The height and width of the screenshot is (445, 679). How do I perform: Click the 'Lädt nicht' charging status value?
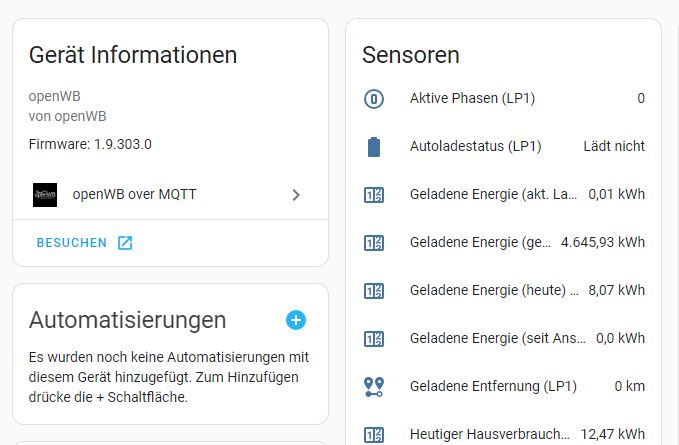point(614,146)
